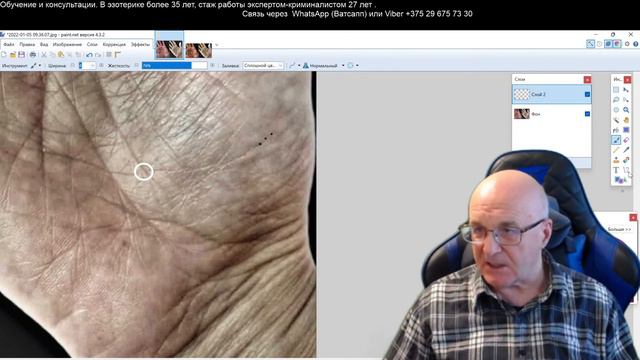Image resolution: width=640 pixels, height=360 pixels.
Task: Open the Help question mark icon
Action: coord(636,44)
